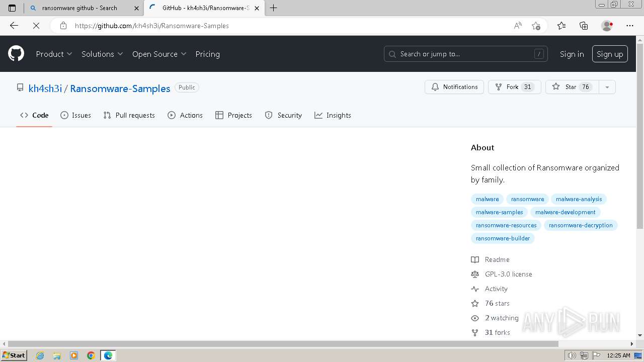Close the GitHub Ransomware-Samples tab
Image resolution: width=644 pixels, height=362 pixels.
257,8
